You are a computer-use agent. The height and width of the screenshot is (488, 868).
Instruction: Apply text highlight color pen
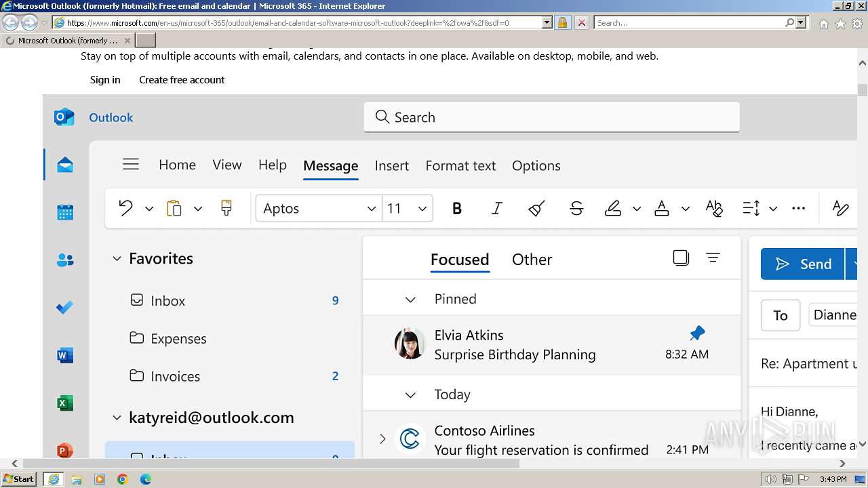point(613,208)
